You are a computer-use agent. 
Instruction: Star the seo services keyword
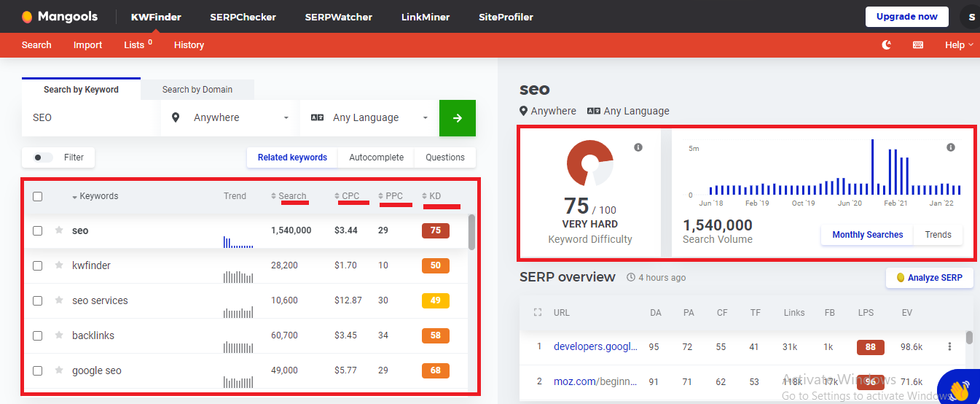point(59,300)
